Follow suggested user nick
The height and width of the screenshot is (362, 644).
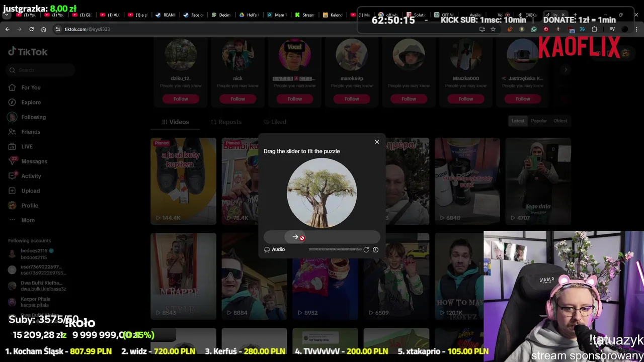pos(237,99)
